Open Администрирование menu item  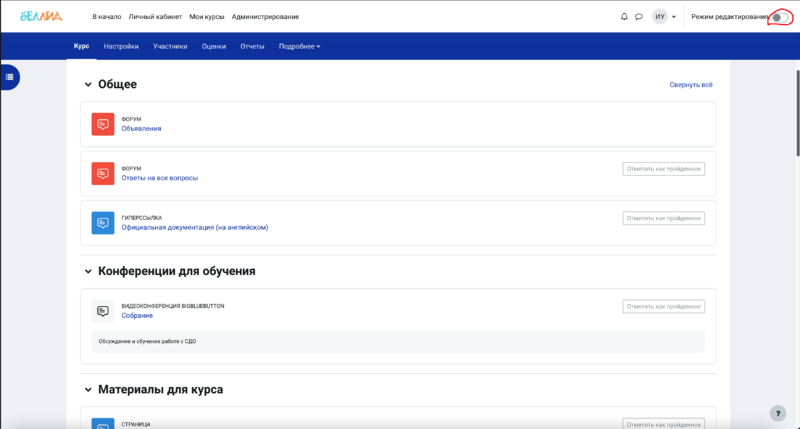pyautogui.click(x=265, y=17)
